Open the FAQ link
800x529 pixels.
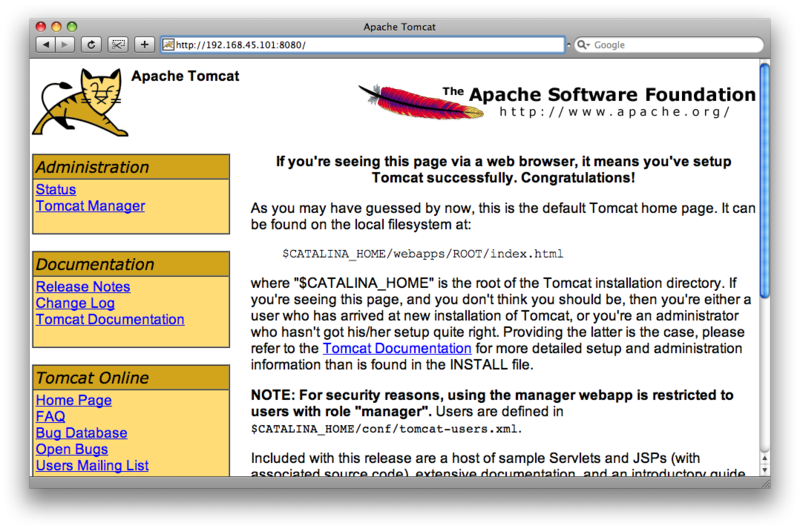50,416
